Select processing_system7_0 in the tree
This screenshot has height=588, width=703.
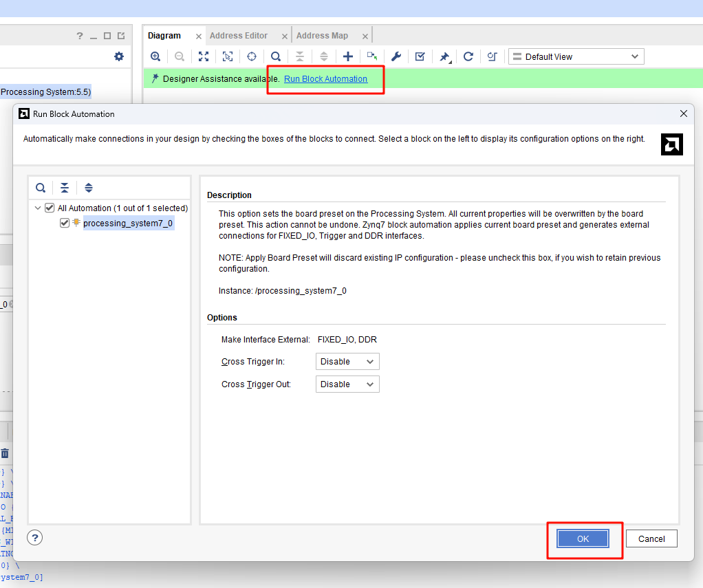128,224
